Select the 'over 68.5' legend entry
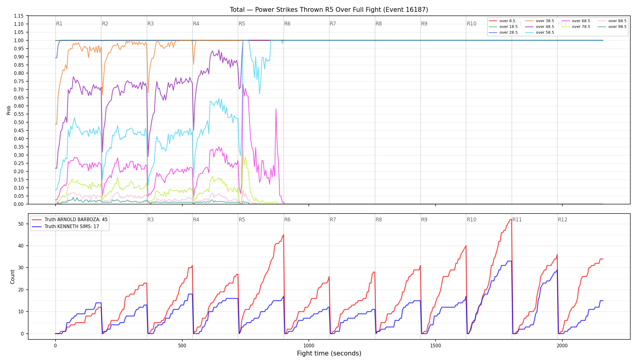Screen dimensions: 637x364 click(x=576, y=21)
